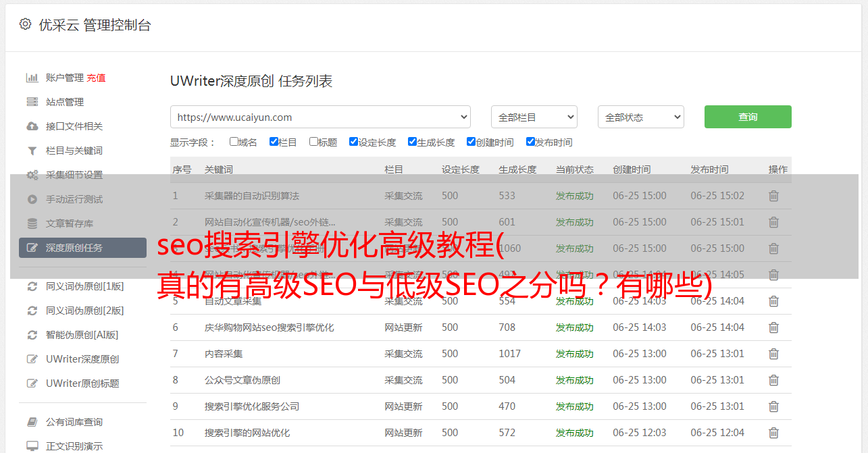Click generated length 1017 in row 7
This screenshot has height=453, width=868.
pyautogui.click(x=510, y=354)
